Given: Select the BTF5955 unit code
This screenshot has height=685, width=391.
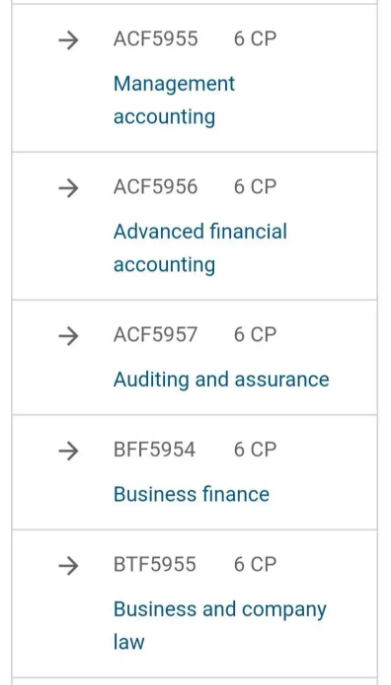Looking at the screenshot, I should 155,564.
